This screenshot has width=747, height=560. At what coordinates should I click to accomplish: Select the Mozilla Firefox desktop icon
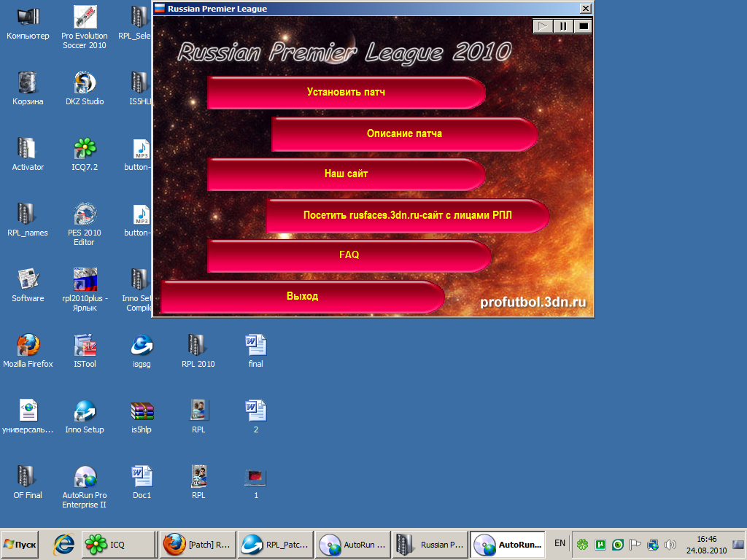28,351
